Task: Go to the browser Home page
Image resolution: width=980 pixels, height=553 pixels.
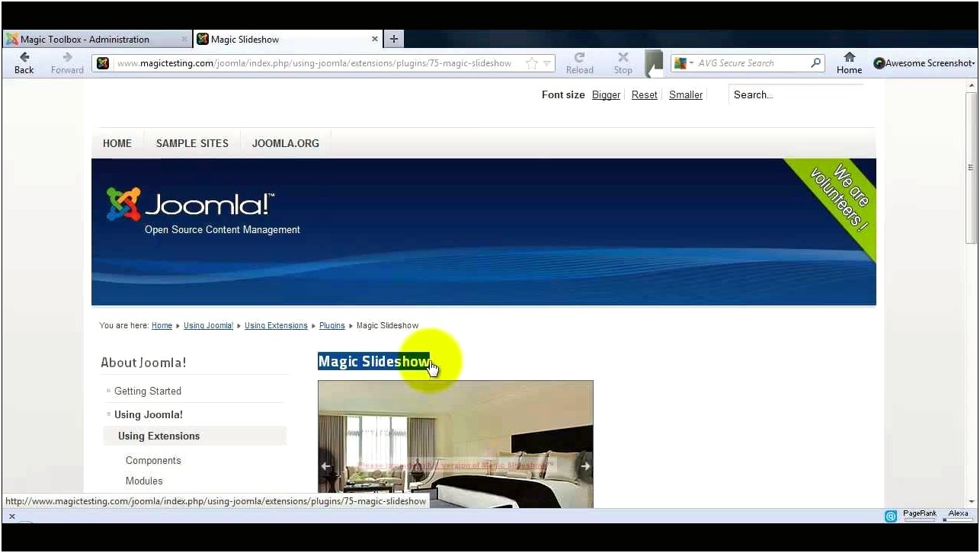Action: [x=849, y=63]
